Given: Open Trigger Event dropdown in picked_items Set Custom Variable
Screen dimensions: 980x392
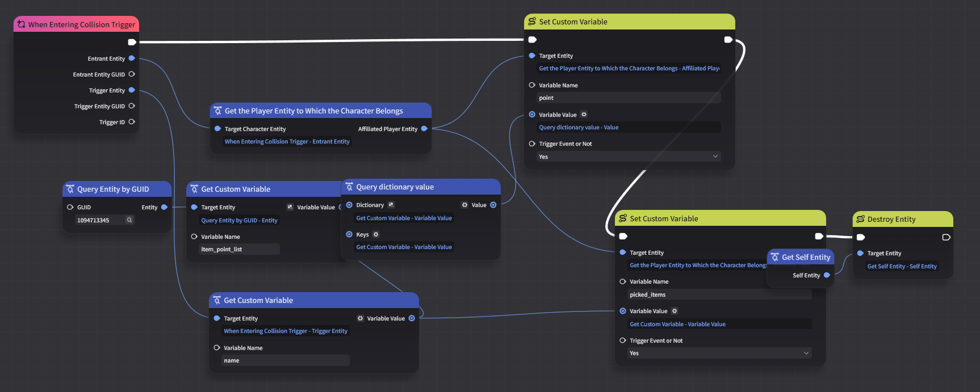Looking at the screenshot, I should [x=719, y=353].
